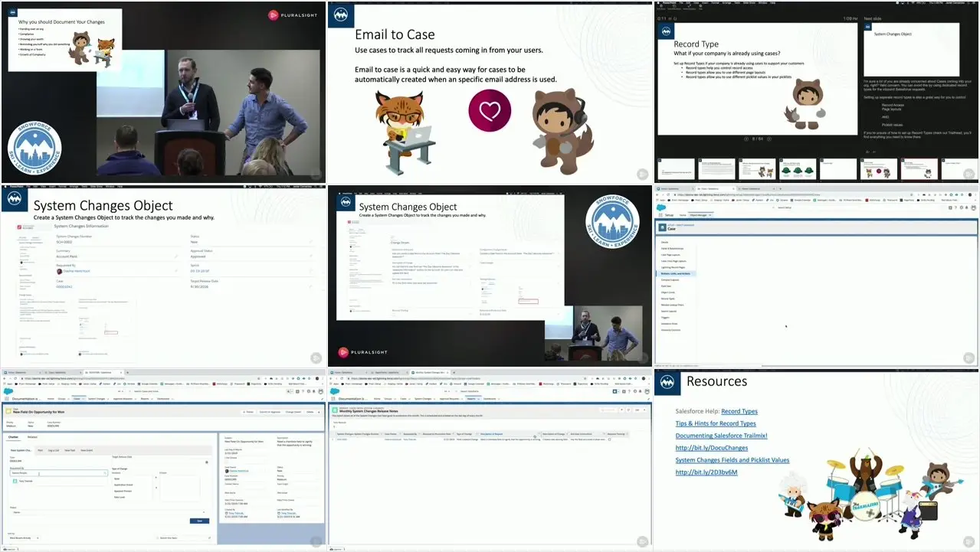Select Application Install in Available list

(x=123, y=485)
